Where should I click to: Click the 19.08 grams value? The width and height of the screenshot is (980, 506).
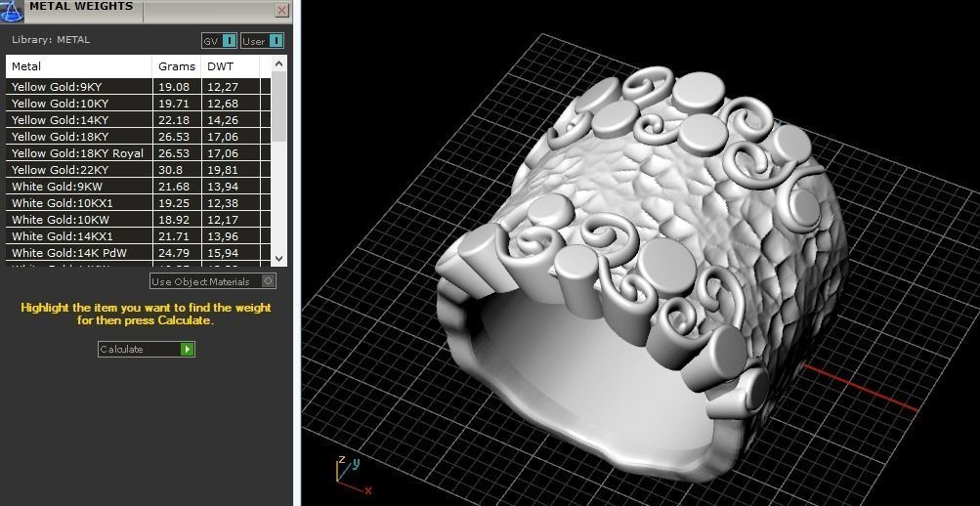pos(173,87)
